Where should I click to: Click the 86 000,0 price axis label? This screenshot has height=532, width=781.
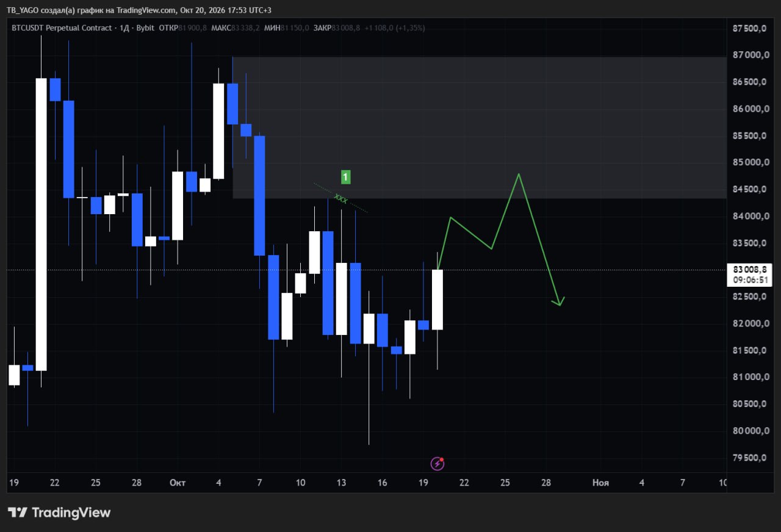coord(749,109)
